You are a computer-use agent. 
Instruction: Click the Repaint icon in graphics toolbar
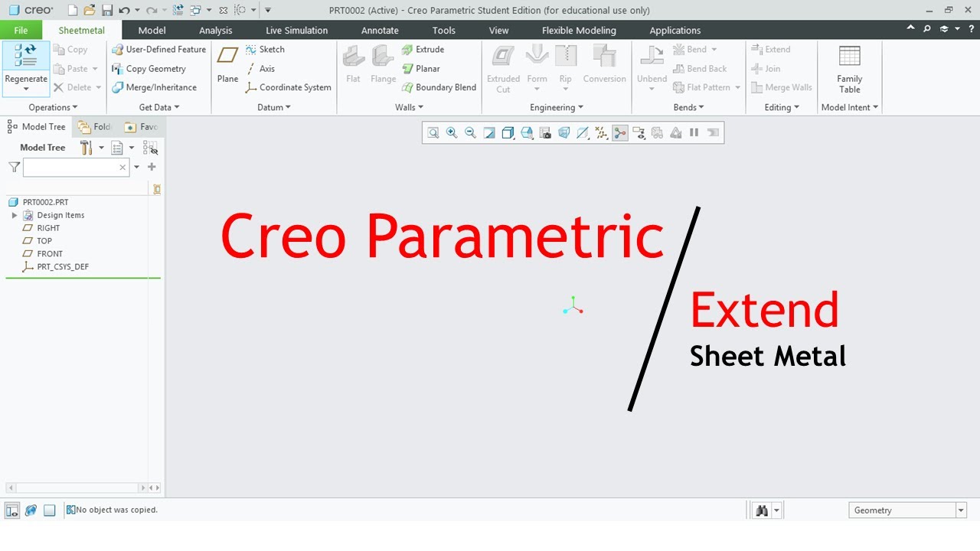tap(489, 132)
